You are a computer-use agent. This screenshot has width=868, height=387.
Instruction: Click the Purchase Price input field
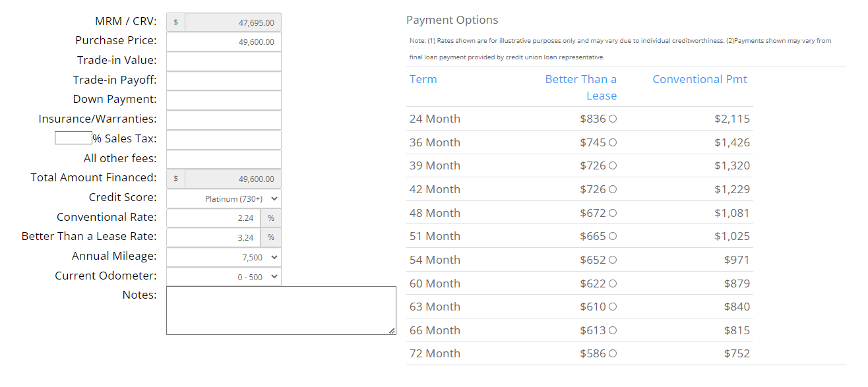click(224, 41)
